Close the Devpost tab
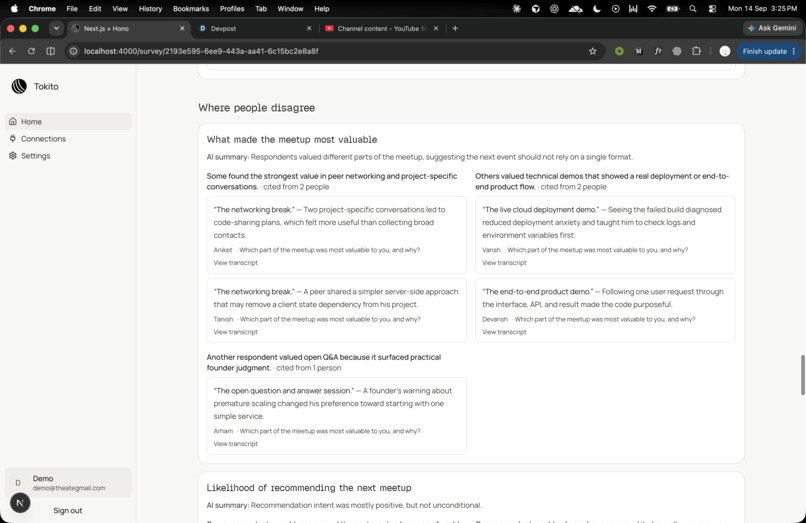This screenshot has height=523, width=806. [x=309, y=28]
